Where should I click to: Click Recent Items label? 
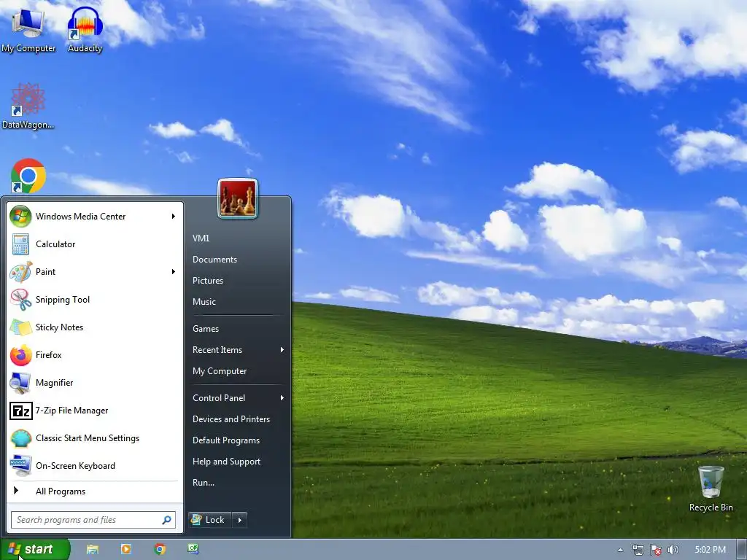pyautogui.click(x=217, y=349)
